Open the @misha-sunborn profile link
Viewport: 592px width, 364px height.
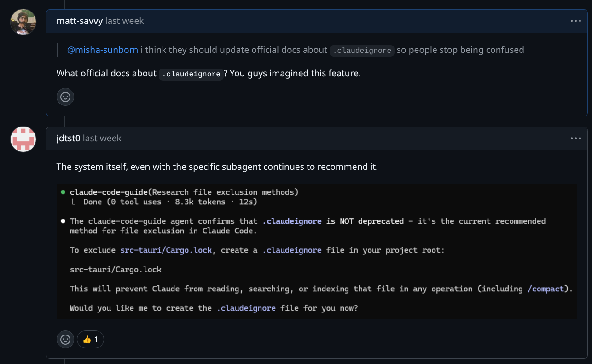pos(103,50)
